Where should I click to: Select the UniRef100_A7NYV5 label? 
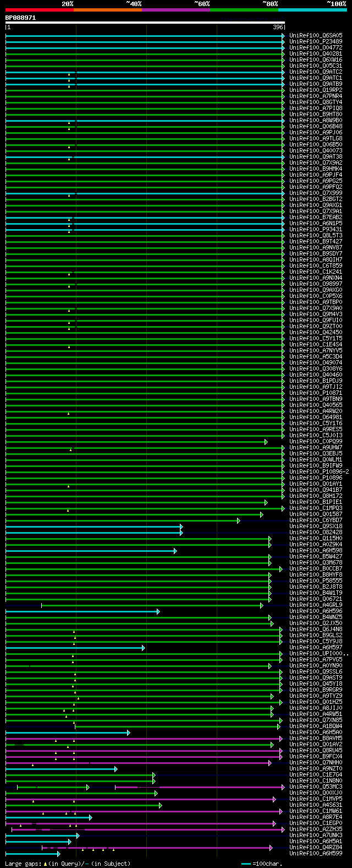tap(316, 351)
